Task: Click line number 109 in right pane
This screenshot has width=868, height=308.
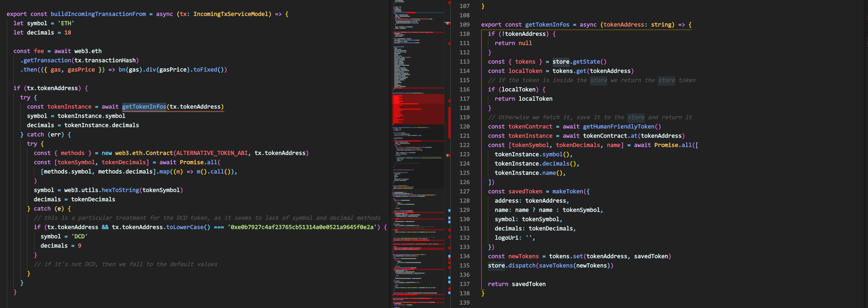Action: 464,24
